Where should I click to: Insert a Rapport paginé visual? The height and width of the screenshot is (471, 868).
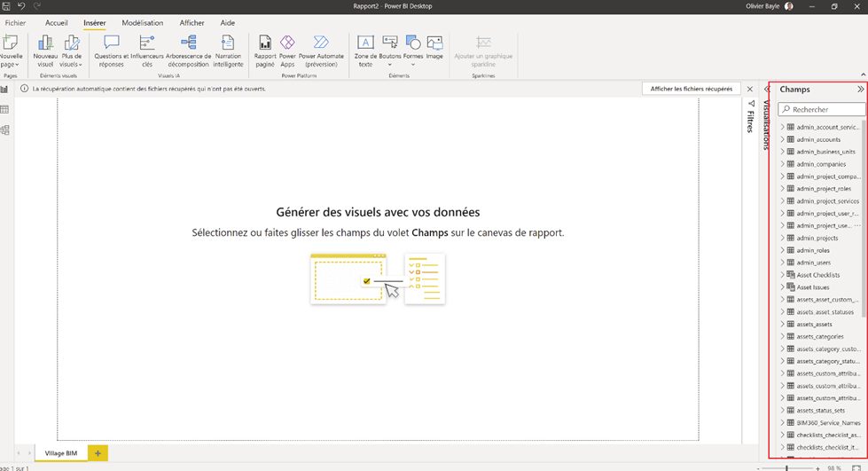(265, 51)
